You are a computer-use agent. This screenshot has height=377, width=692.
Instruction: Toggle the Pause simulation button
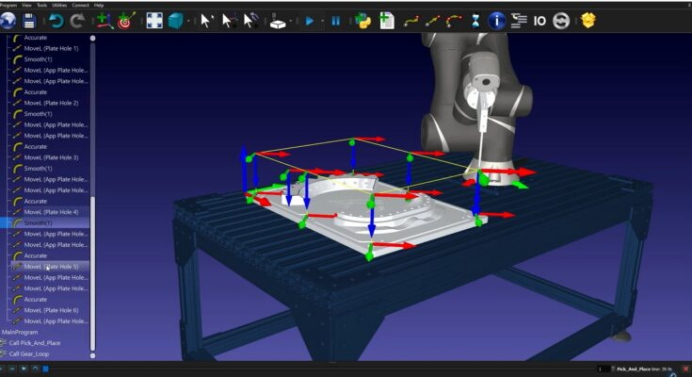(x=335, y=21)
